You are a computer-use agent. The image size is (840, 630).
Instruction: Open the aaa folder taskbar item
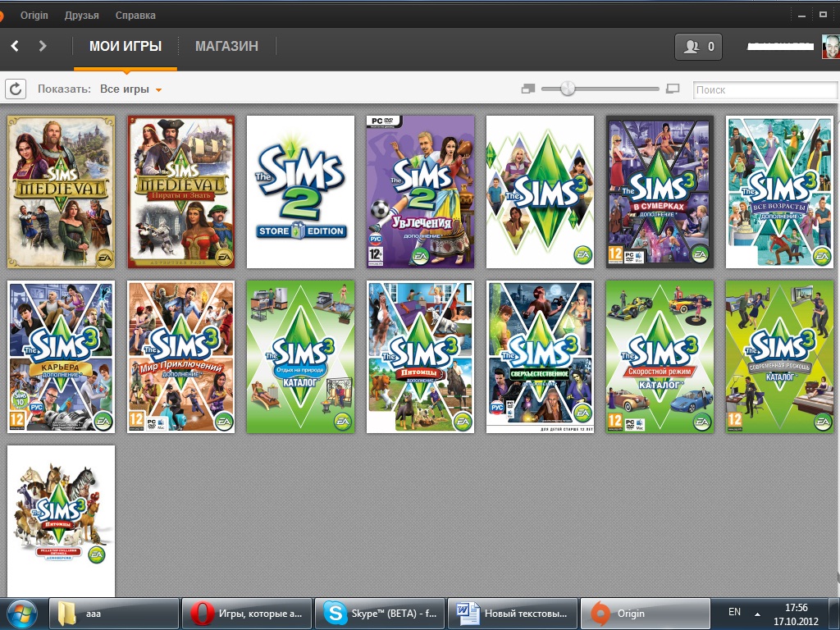(x=113, y=614)
